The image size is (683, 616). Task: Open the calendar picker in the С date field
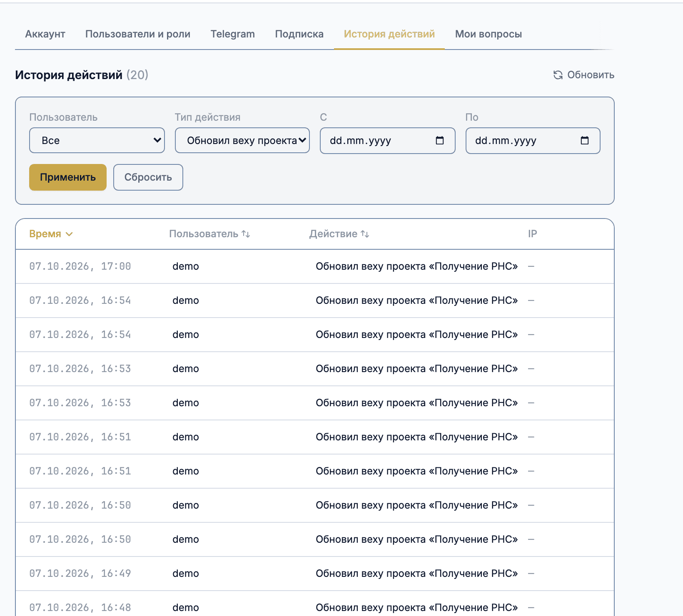[x=440, y=140]
